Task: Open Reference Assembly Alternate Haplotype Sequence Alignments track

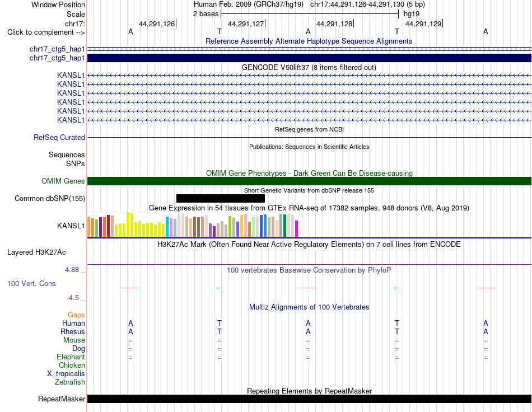Action: coord(309,41)
